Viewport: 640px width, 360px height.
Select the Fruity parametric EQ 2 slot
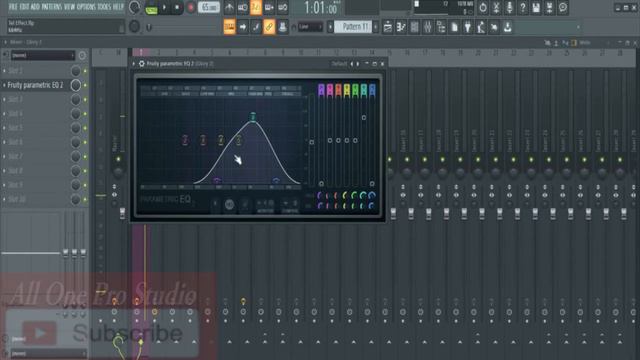36,85
